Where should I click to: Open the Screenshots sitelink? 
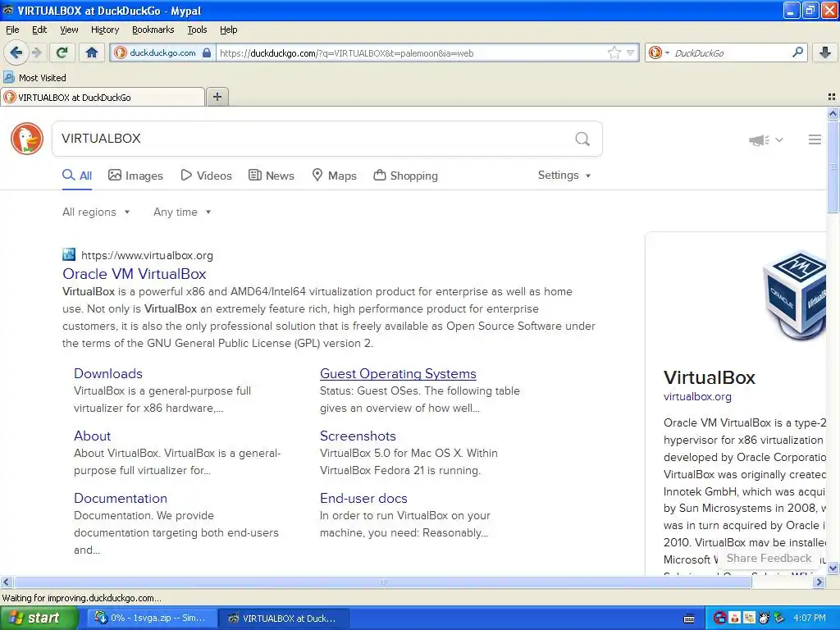[358, 436]
